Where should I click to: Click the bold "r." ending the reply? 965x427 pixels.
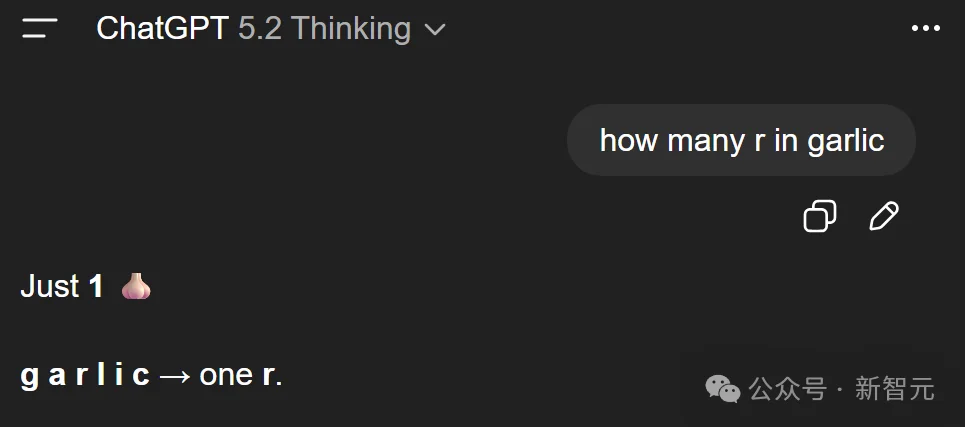pyautogui.click(x=272, y=376)
